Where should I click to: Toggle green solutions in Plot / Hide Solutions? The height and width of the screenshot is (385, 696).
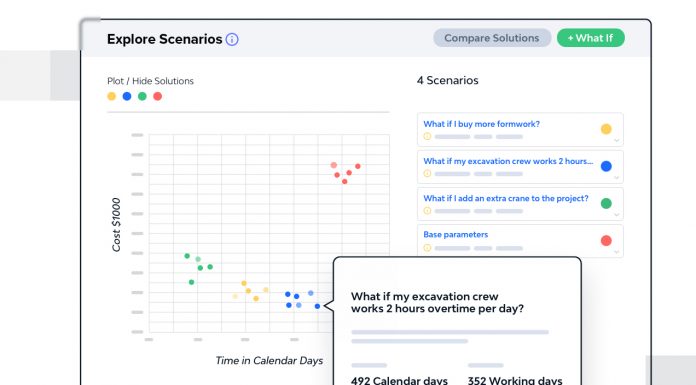142,96
